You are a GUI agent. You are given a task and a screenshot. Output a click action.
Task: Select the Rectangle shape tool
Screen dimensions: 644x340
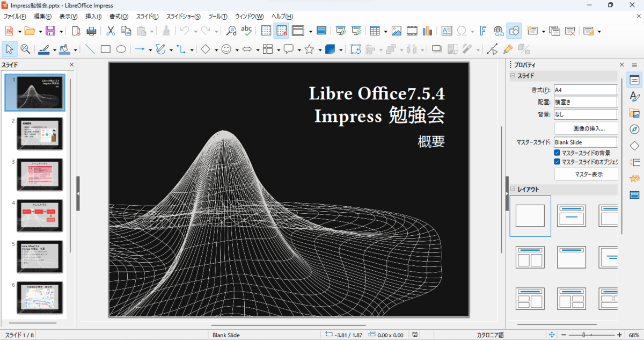coord(106,49)
